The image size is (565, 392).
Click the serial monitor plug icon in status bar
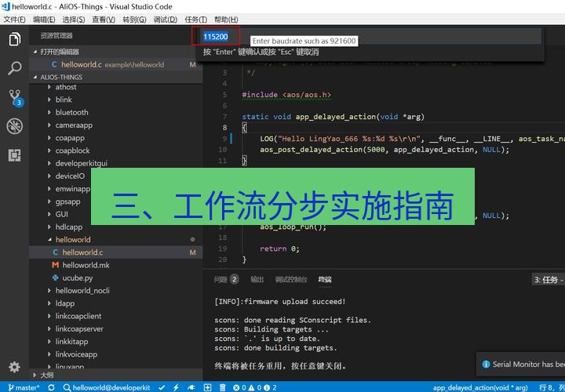[x=191, y=387]
